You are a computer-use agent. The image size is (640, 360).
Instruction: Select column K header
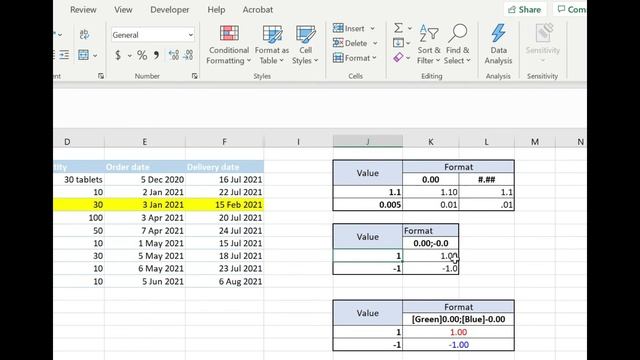click(x=431, y=141)
